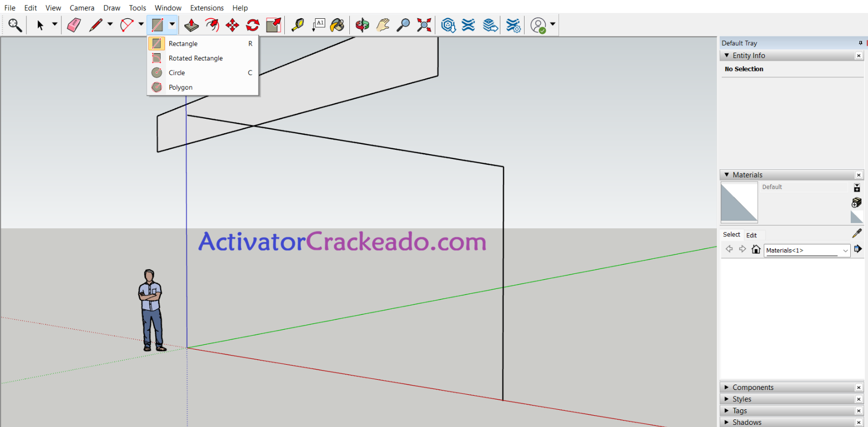Image resolution: width=868 pixels, height=427 pixels.
Task: Choose Polygon from the shapes dropdown
Action: (203, 87)
